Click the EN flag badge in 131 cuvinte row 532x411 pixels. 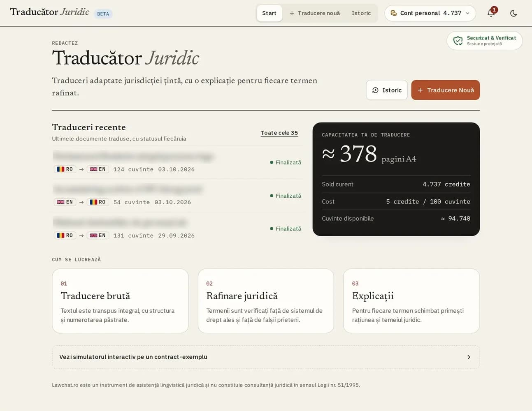[x=98, y=235]
